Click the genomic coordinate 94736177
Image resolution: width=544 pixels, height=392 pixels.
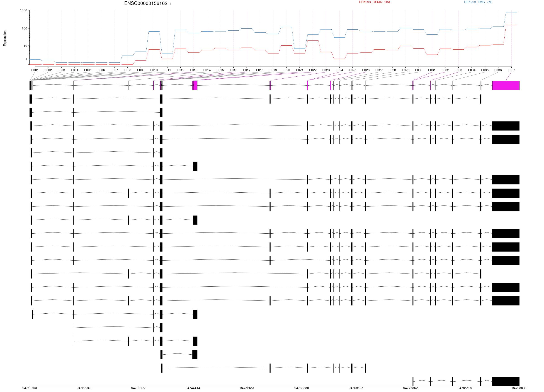138,388
